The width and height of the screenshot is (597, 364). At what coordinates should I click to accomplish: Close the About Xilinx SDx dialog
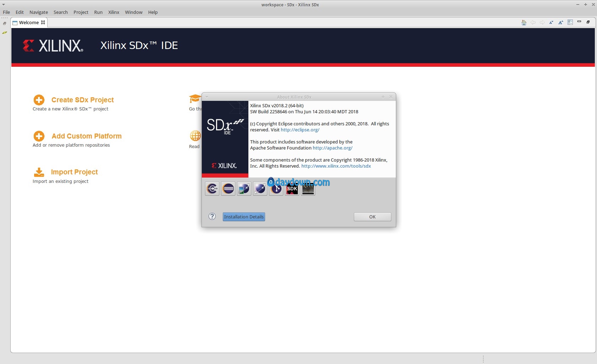point(391,97)
